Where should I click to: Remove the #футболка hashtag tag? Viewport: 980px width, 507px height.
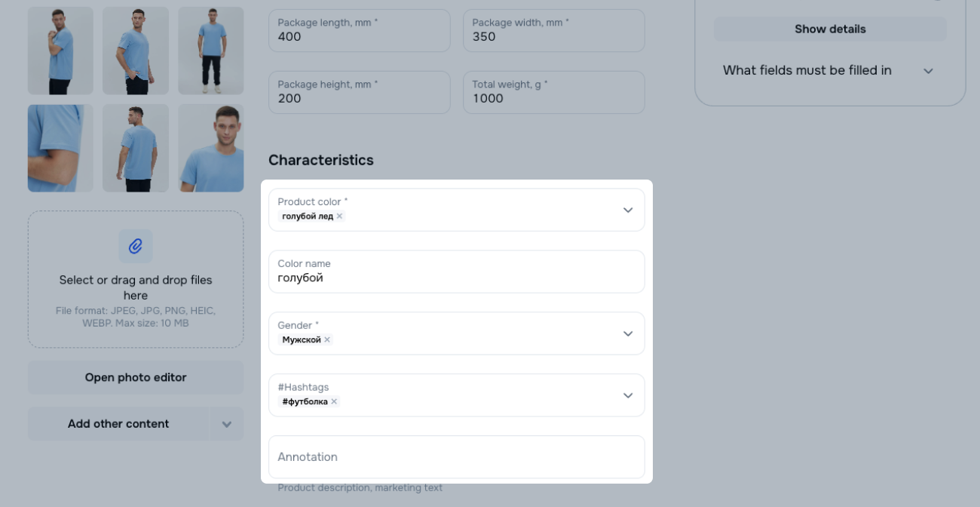[334, 402]
